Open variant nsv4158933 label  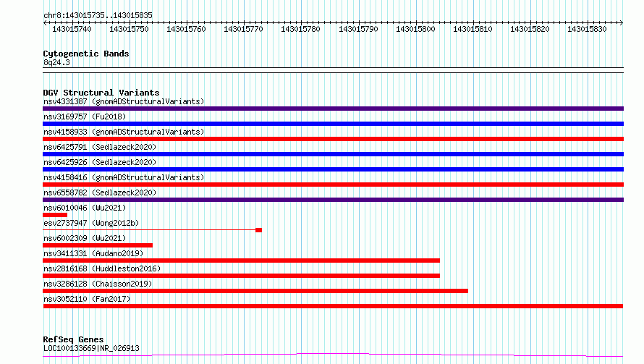(x=124, y=132)
